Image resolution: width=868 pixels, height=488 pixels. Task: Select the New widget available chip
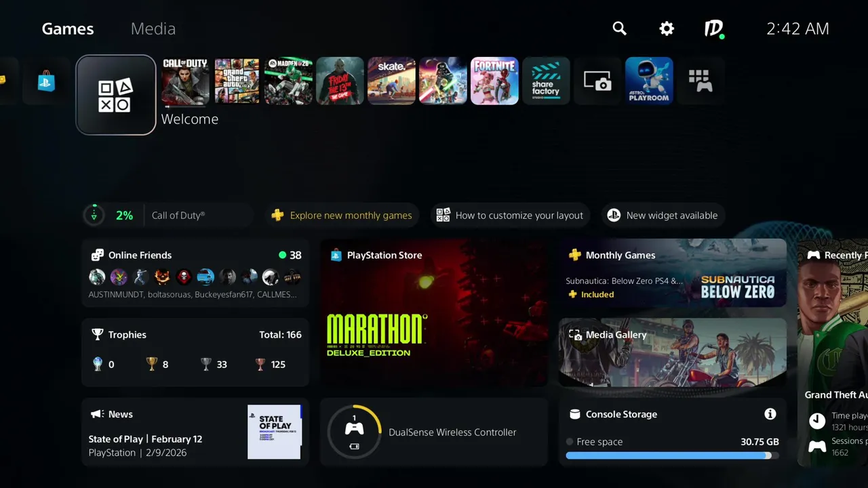(x=663, y=216)
